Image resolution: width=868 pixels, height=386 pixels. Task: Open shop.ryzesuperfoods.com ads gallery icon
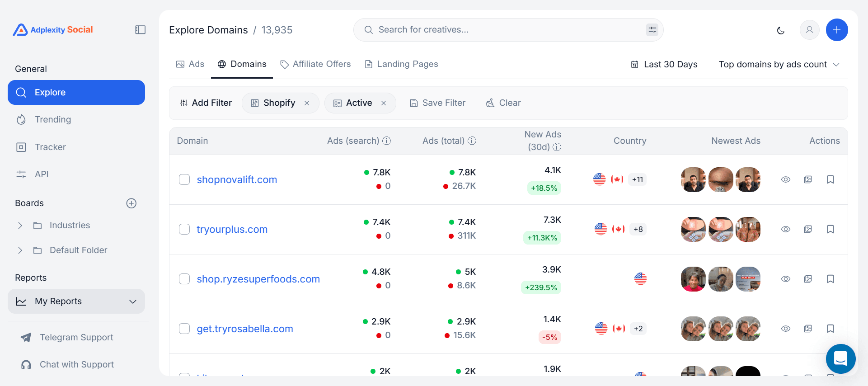click(x=808, y=279)
